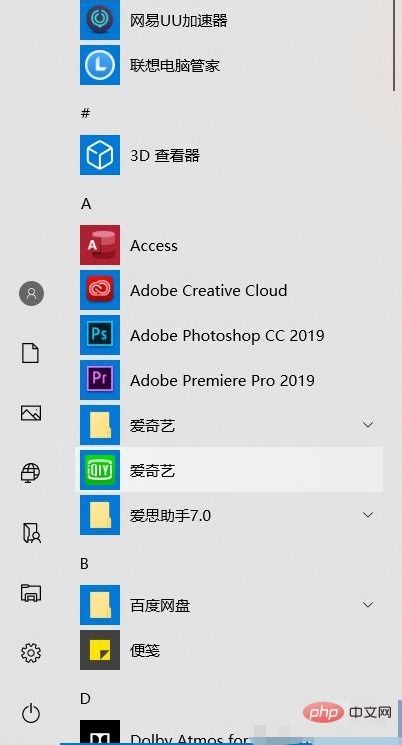Expand the 爱奇艺 folder chevron

368,425
